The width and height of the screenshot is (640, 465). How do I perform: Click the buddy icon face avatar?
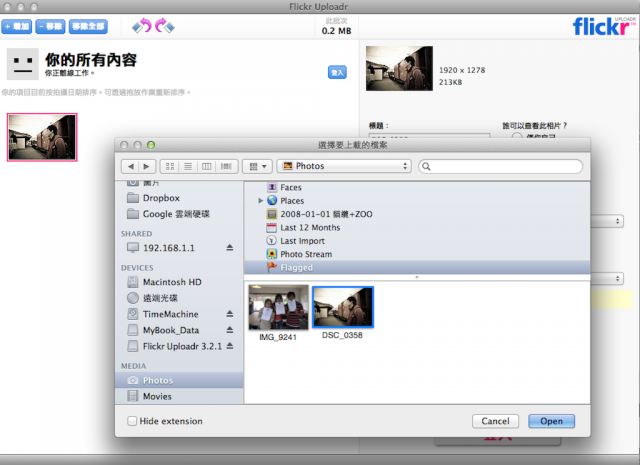23,64
